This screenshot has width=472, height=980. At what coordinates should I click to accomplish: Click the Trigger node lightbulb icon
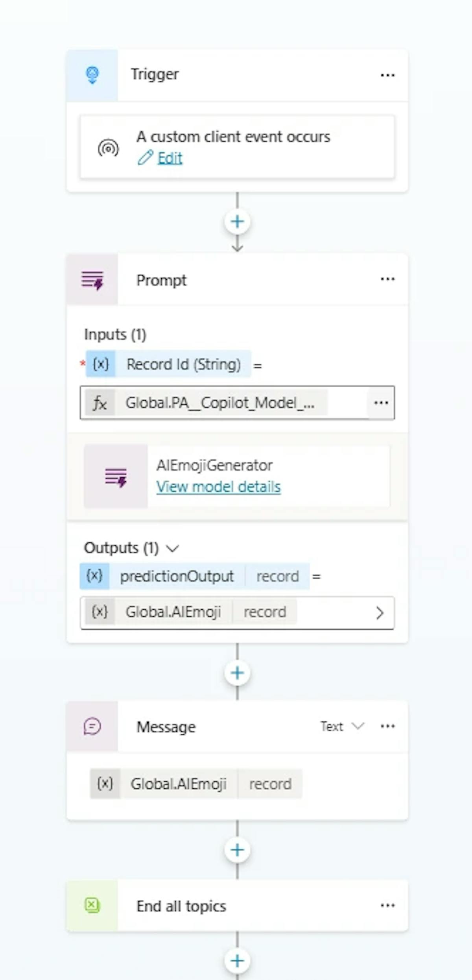(92, 75)
